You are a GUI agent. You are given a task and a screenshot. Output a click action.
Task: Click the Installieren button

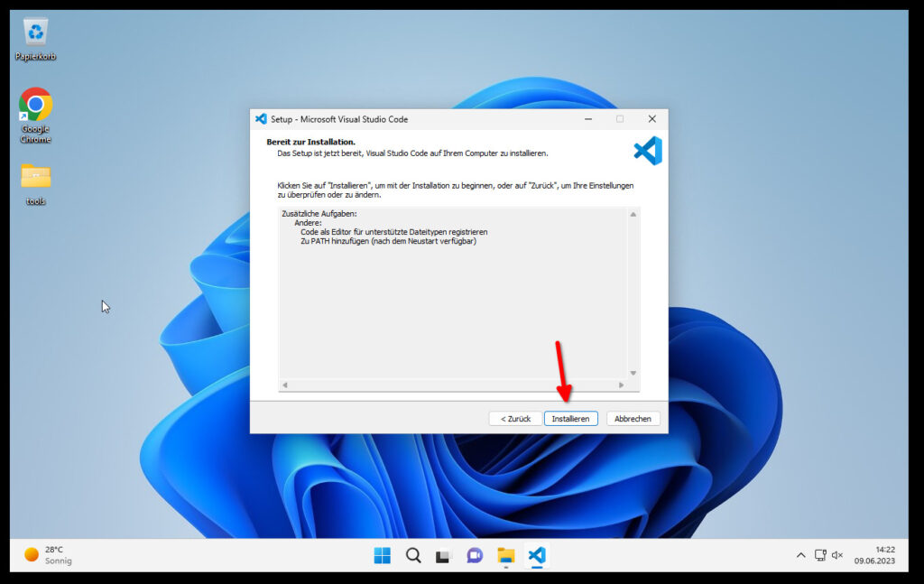[x=570, y=419]
